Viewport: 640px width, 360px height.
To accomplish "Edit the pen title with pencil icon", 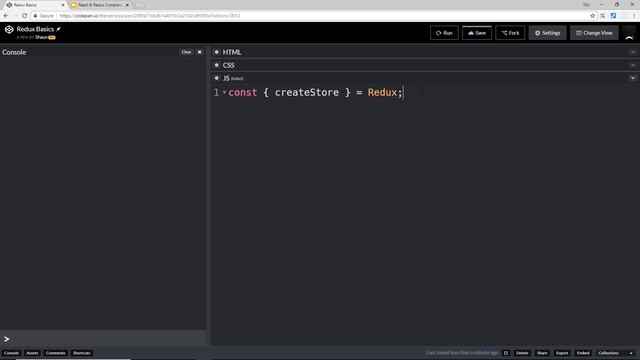I will tap(58, 29).
